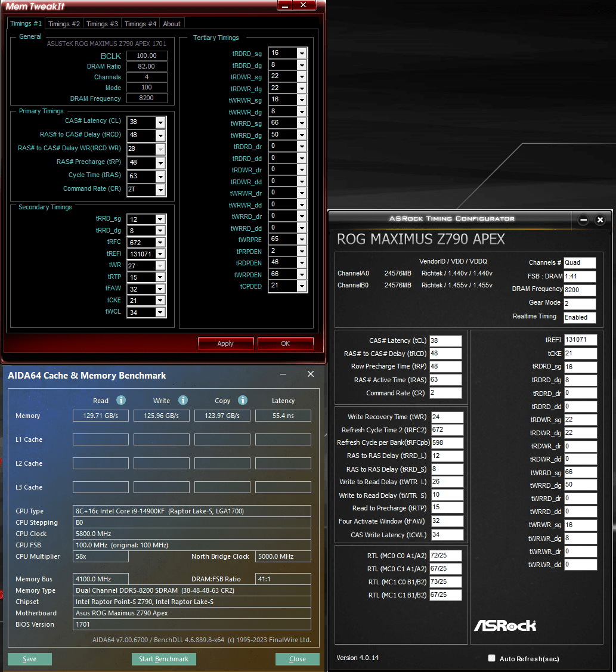Screen dimensions: 616x672
Task: Open the tRFC dropdown in MemTweakIt
Action: [x=160, y=243]
